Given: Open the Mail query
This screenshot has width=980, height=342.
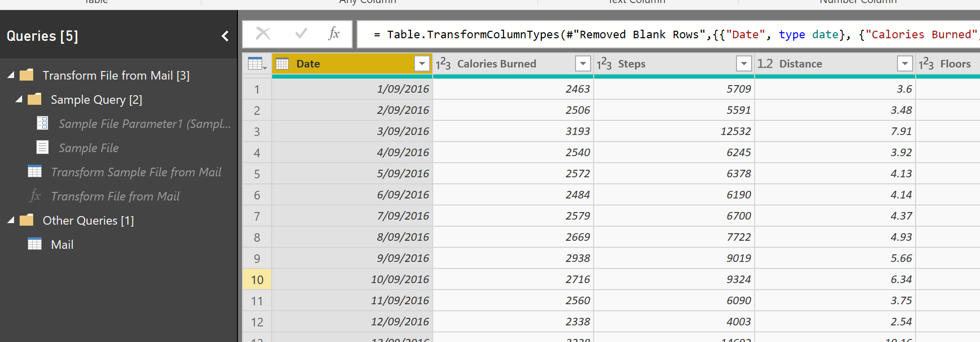Looking at the screenshot, I should [x=62, y=245].
